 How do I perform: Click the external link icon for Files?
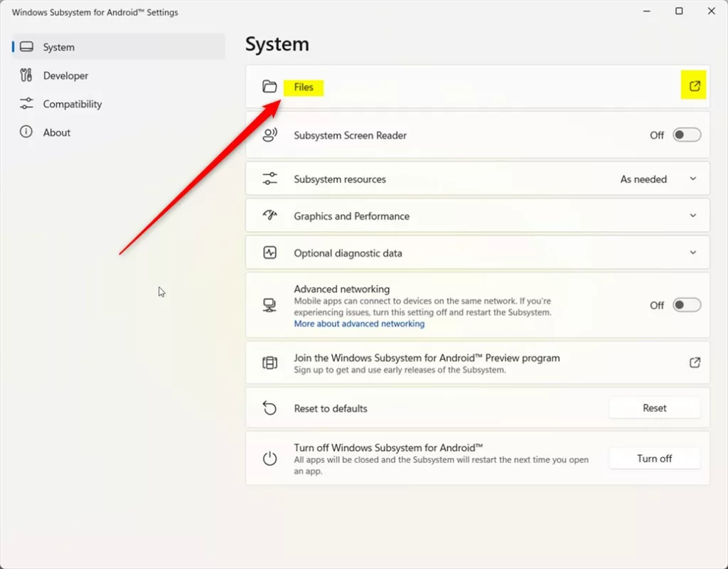tap(694, 85)
